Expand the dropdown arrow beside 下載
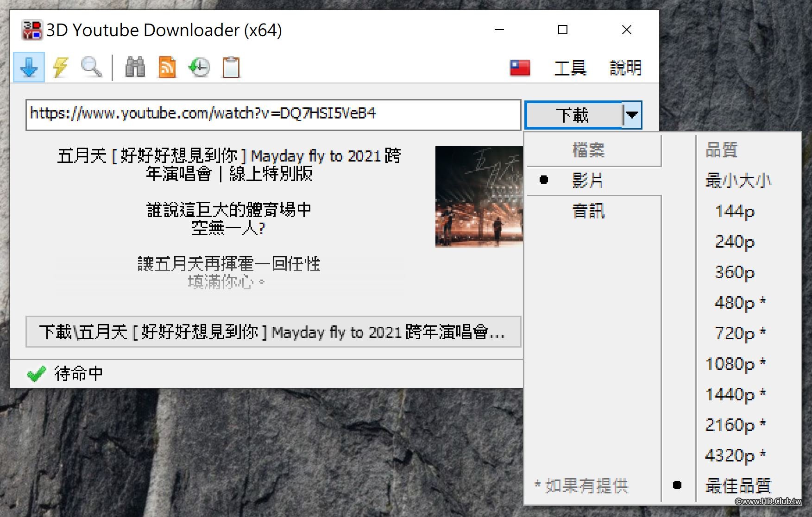The image size is (812, 517). (x=632, y=115)
